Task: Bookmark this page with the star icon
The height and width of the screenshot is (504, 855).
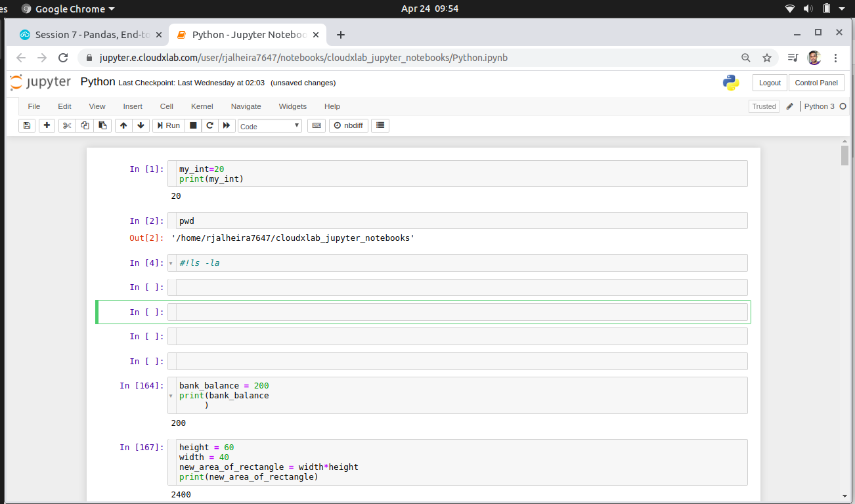Action: point(767,58)
